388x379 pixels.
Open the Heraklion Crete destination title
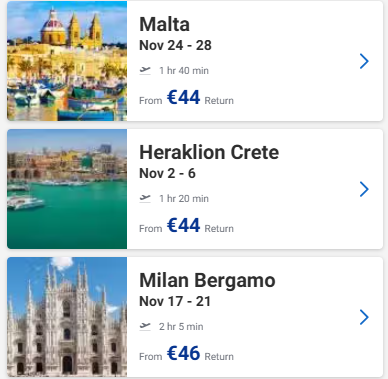coord(209,152)
